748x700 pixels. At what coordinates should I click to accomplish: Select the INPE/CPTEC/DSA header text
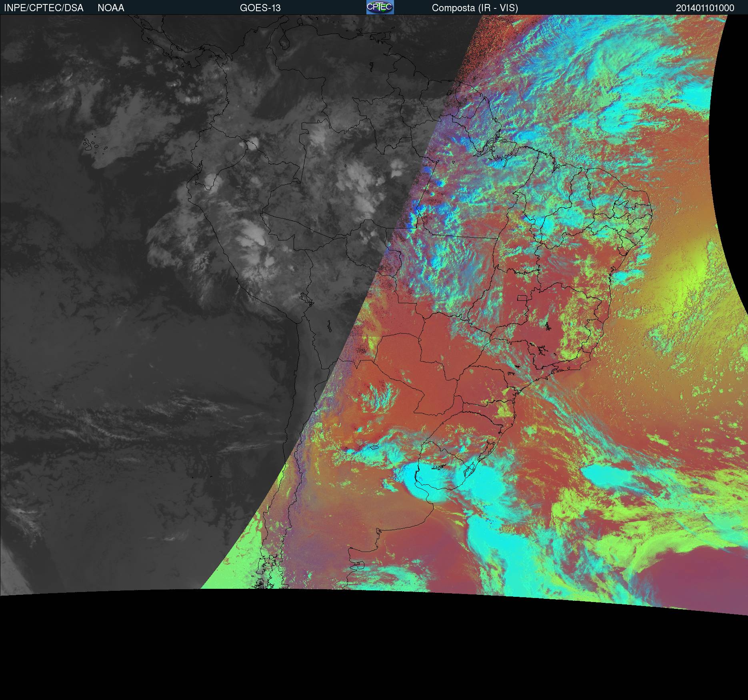coord(44,8)
